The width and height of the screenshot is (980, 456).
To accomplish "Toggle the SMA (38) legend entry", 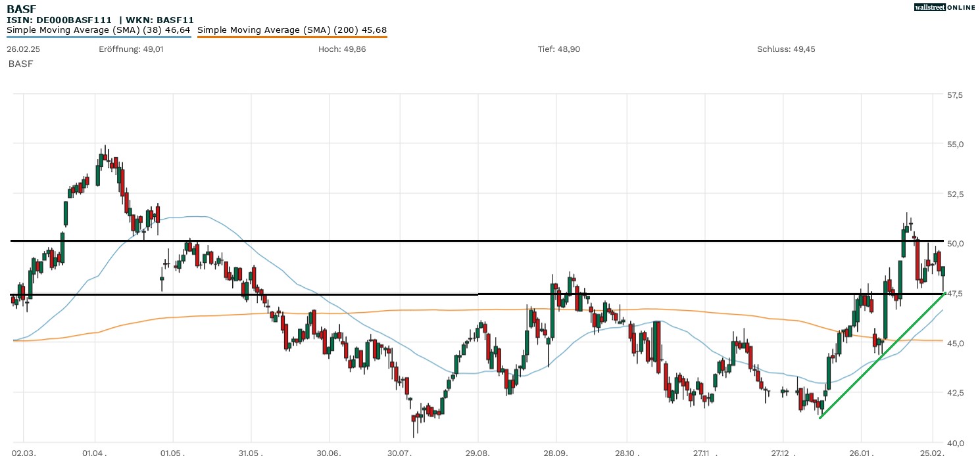I will [x=99, y=30].
